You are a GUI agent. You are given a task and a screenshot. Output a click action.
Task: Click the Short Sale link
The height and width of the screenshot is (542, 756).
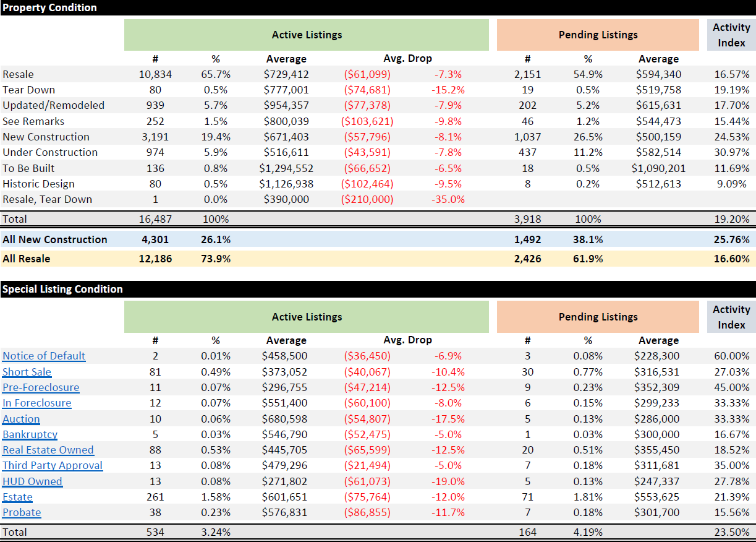coord(27,372)
